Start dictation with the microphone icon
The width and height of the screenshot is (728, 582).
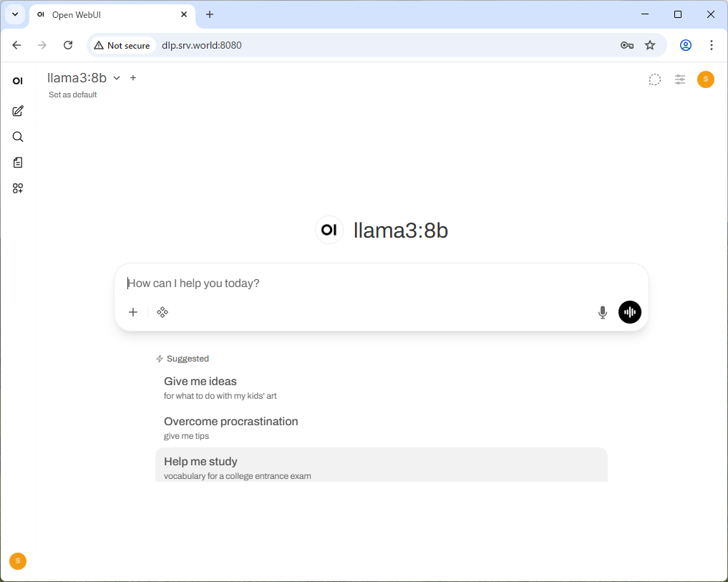tap(603, 312)
